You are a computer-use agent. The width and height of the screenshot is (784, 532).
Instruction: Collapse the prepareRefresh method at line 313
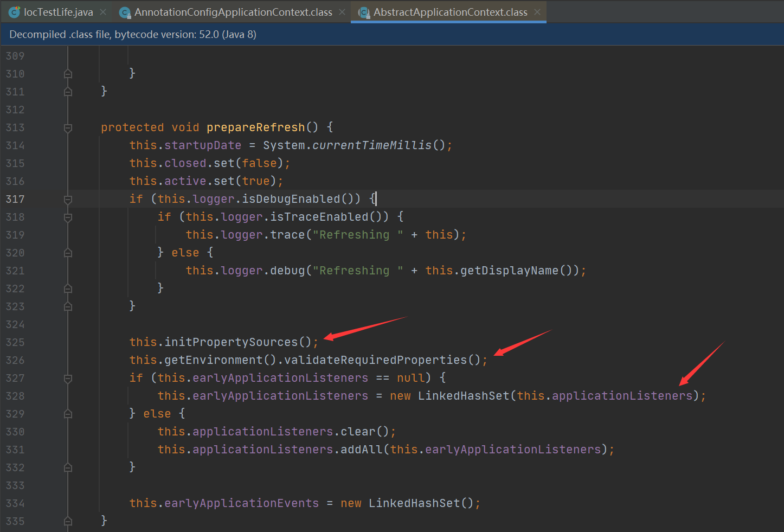click(x=68, y=128)
